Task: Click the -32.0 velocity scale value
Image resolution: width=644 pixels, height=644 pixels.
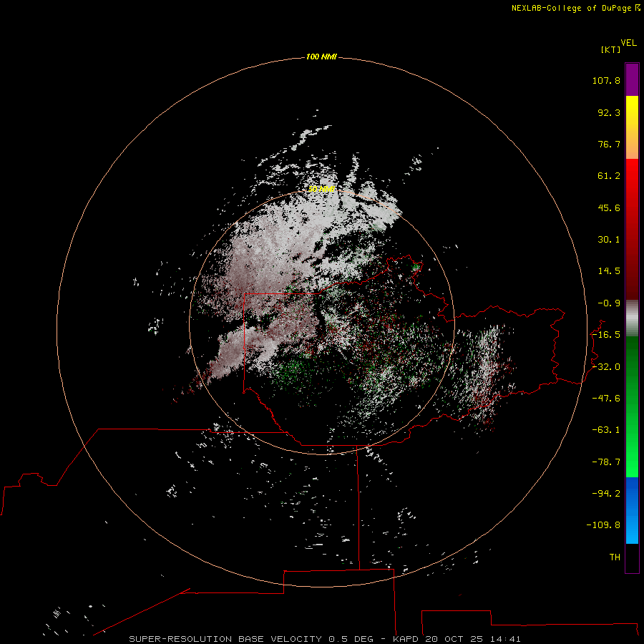Action: click(x=606, y=367)
